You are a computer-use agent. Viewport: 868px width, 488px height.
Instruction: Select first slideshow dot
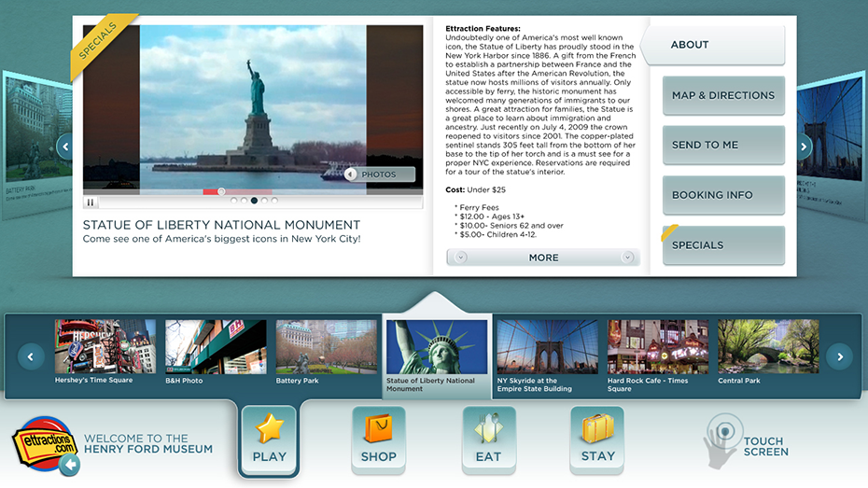point(233,201)
